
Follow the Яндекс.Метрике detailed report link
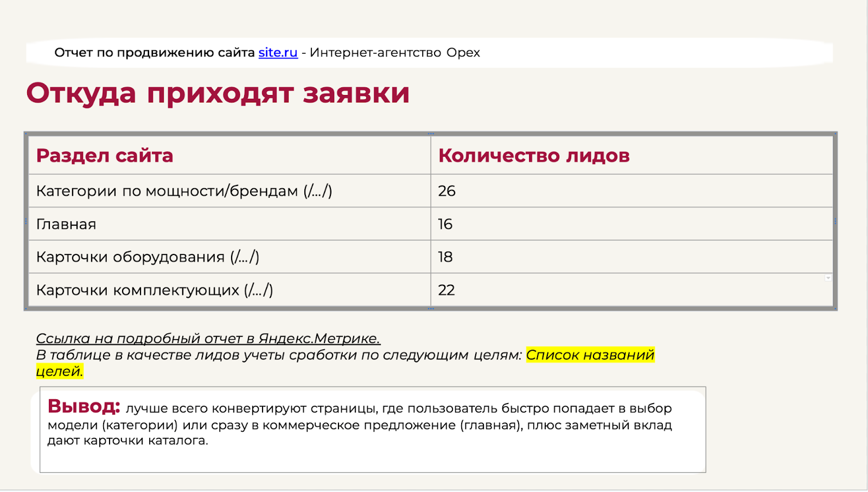208,338
